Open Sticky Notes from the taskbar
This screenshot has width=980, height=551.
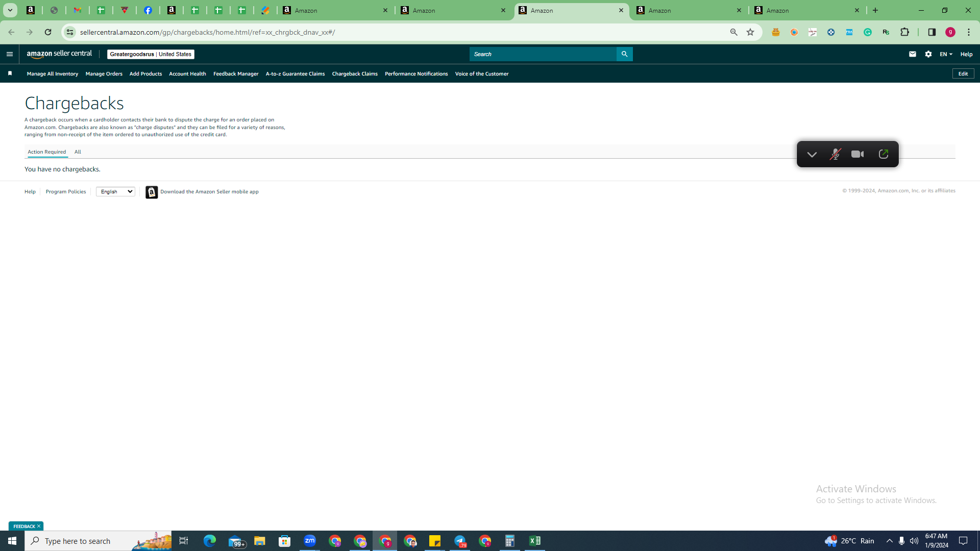tap(435, 541)
